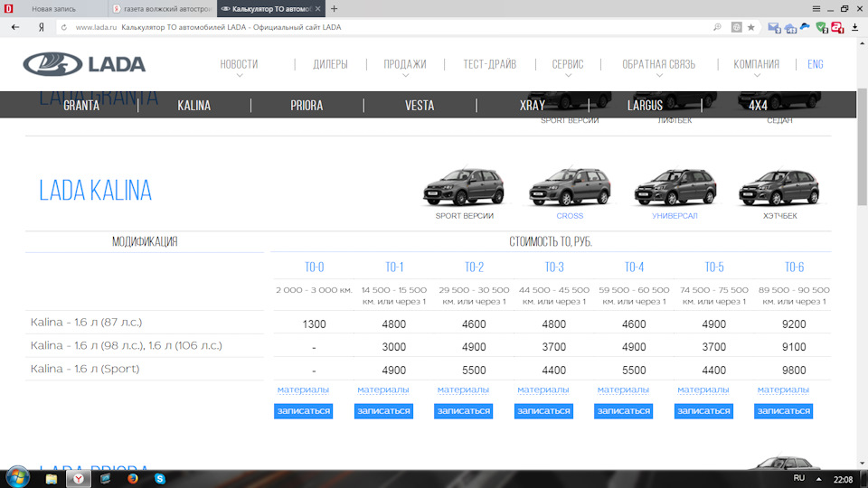
Task: Switch site language to ENG
Action: (816, 64)
